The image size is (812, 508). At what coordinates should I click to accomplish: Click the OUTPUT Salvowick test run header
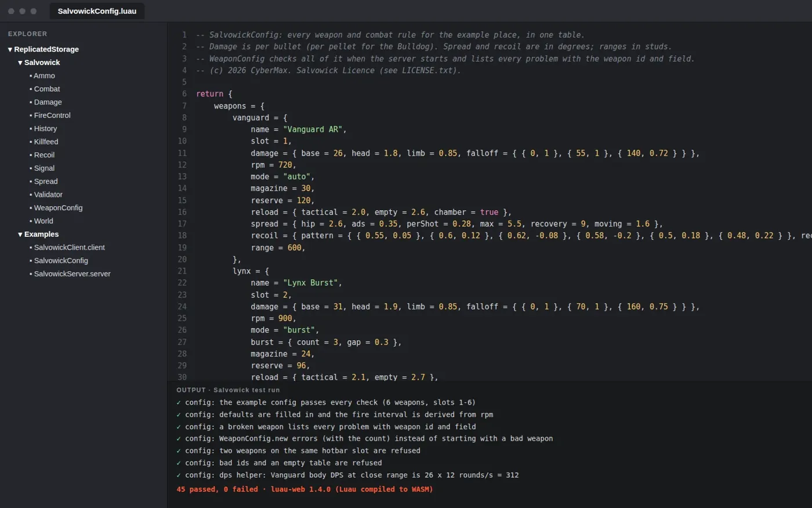click(x=228, y=390)
